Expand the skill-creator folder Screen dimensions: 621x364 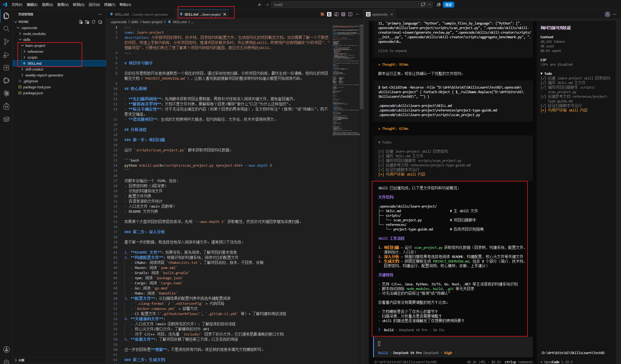[x=22, y=69]
